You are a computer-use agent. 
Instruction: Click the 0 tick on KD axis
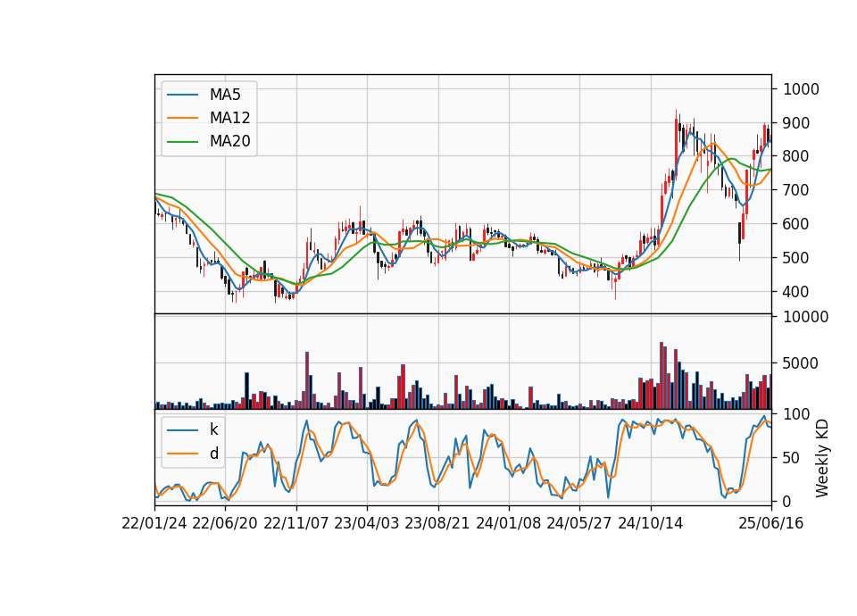(787, 501)
